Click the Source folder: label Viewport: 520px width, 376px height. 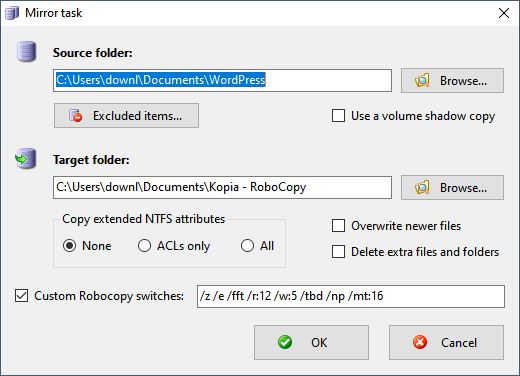[93, 53]
